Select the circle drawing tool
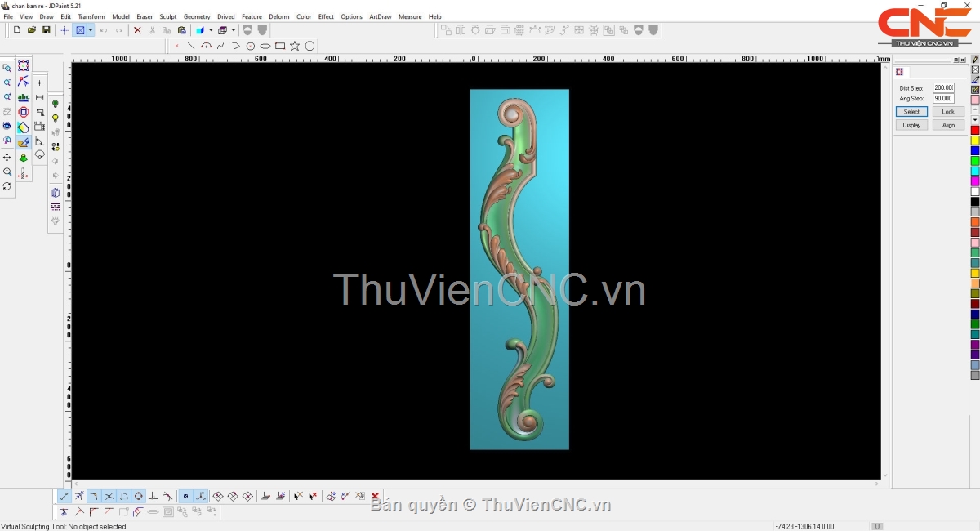This screenshot has width=980, height=531. point(310,47)
